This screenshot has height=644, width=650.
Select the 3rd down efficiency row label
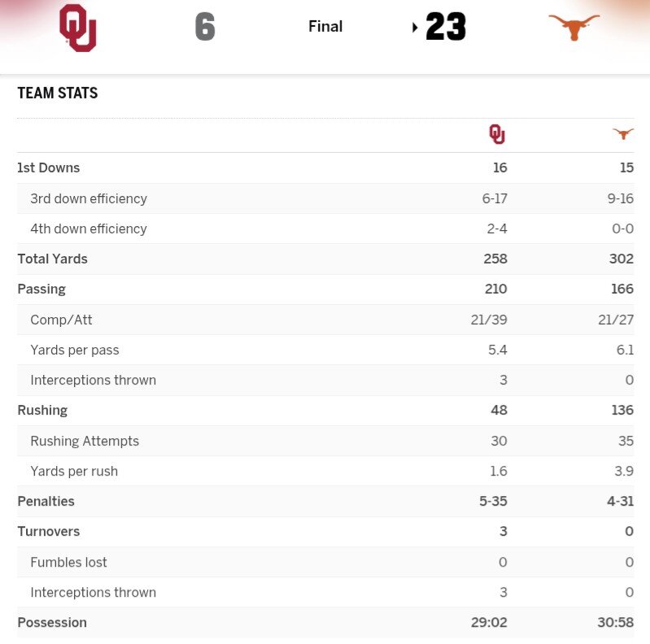(89, 198)
